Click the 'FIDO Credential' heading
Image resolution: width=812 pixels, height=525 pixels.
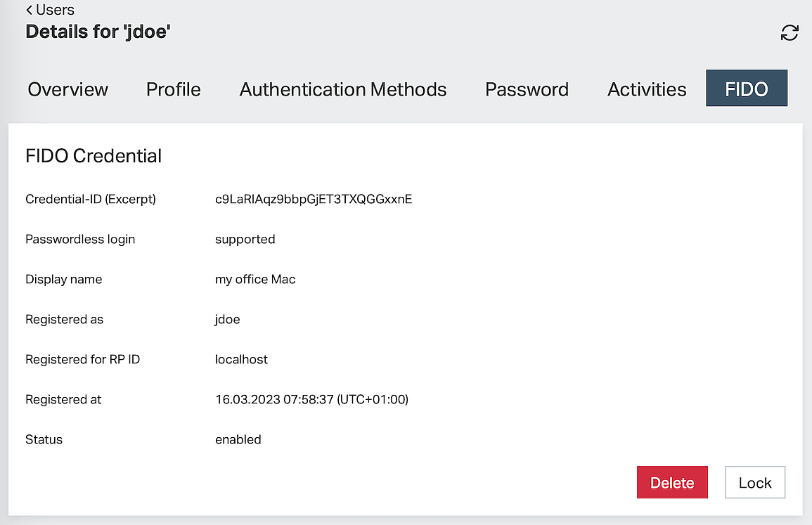94,155
